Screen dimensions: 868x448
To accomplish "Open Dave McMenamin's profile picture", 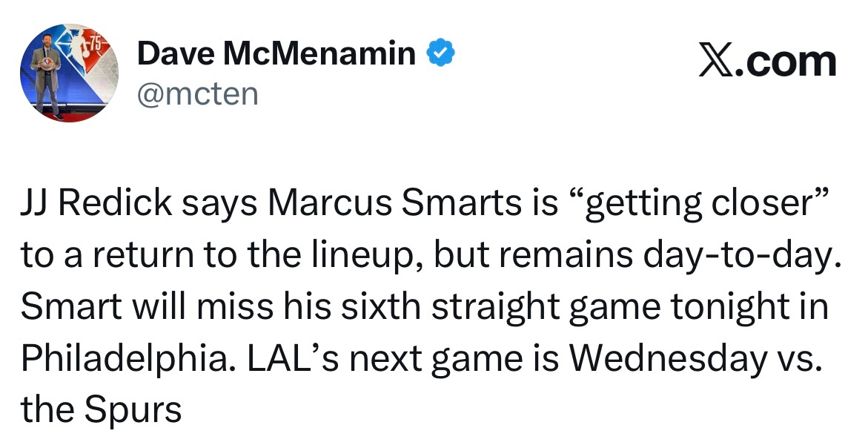I will [x=69, y=73].
